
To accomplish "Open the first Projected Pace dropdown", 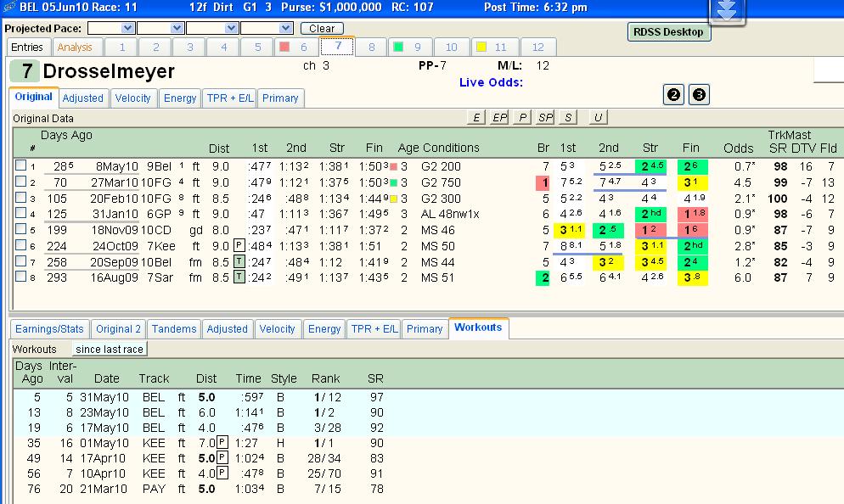I will click(x=127, y=28).
